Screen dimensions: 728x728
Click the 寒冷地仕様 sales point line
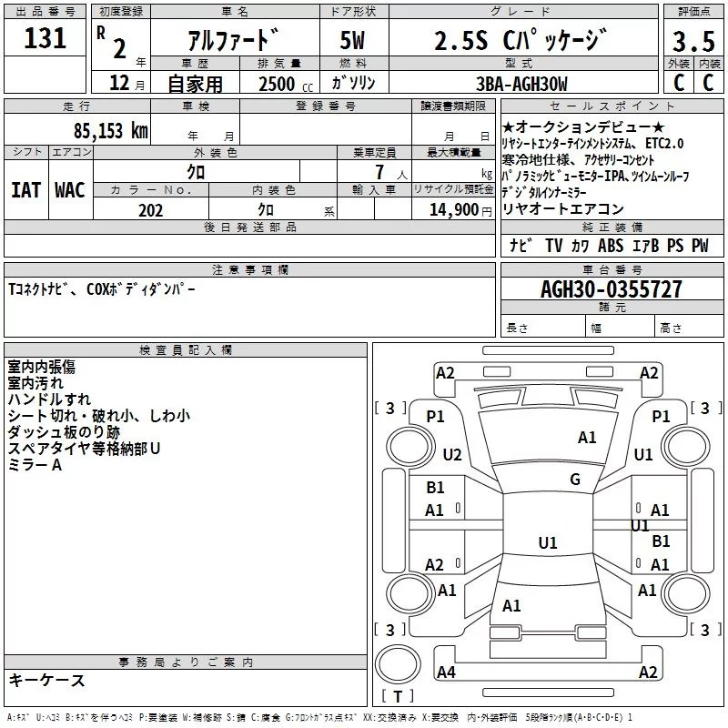578,160
